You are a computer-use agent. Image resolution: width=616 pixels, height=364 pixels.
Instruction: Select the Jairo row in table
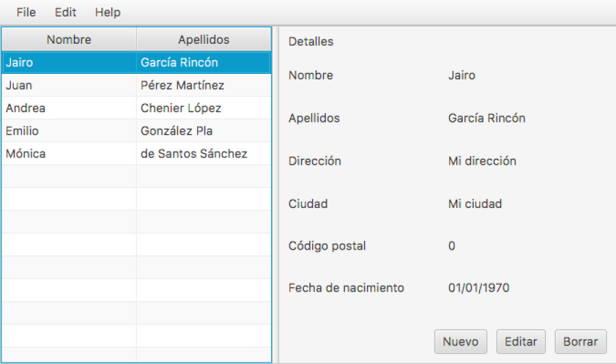coord(136,62)
